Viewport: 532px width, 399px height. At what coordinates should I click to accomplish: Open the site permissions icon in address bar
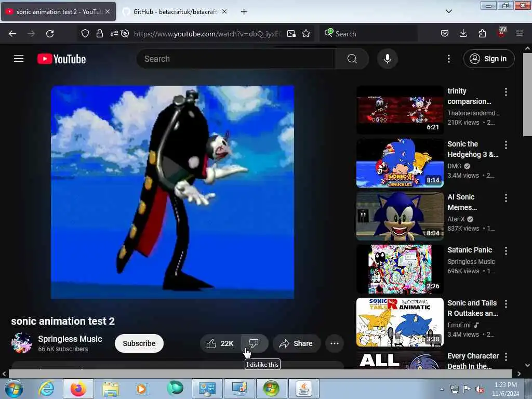click(114, 33)
